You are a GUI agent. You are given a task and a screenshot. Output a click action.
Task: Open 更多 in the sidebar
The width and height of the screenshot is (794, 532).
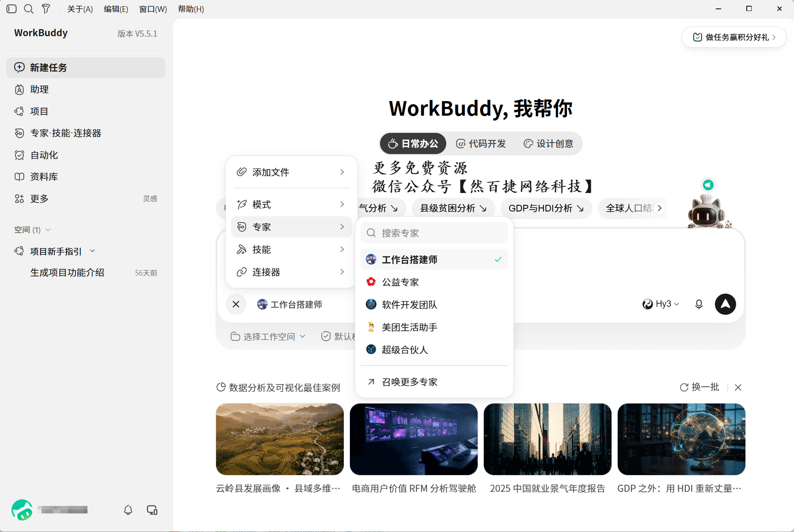pyautogui.click(x=86, y=199)
